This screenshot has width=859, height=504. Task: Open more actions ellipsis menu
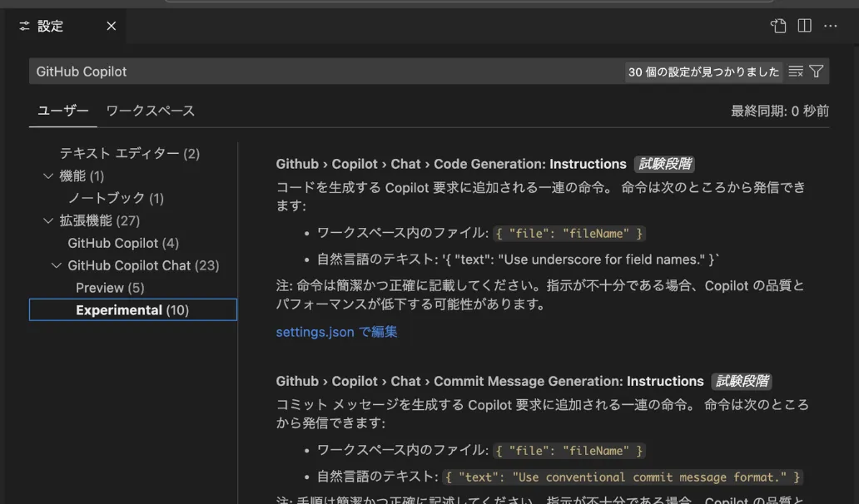tap(831, 26)
